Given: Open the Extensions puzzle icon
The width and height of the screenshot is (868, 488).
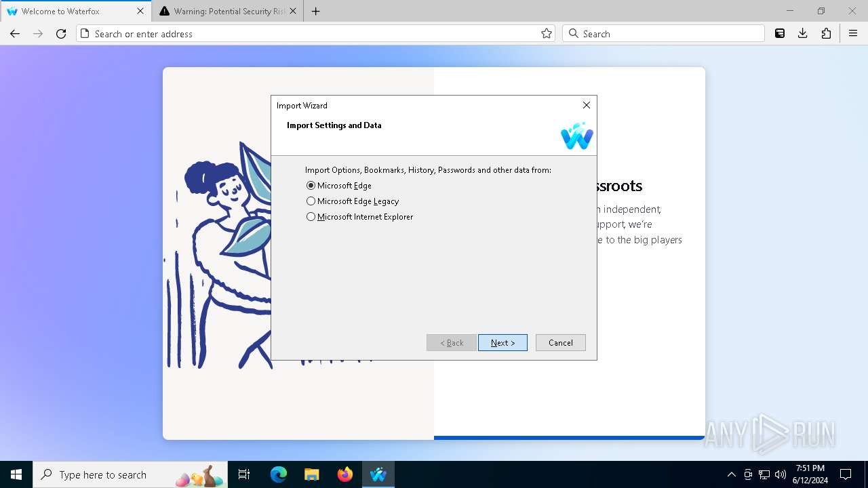Looking at the screenshot, I should tap(826, 34).
